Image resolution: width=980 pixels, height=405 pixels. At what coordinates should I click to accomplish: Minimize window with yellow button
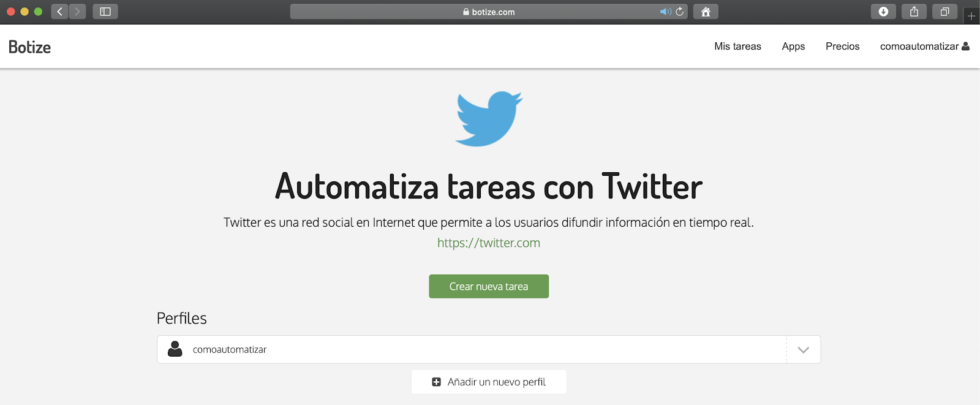(24, 12)
